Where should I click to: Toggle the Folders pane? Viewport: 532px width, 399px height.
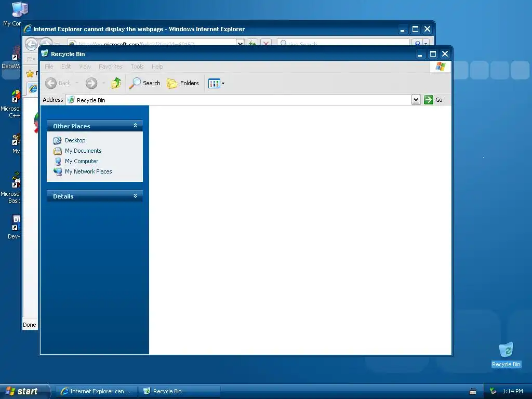point(182,83)
